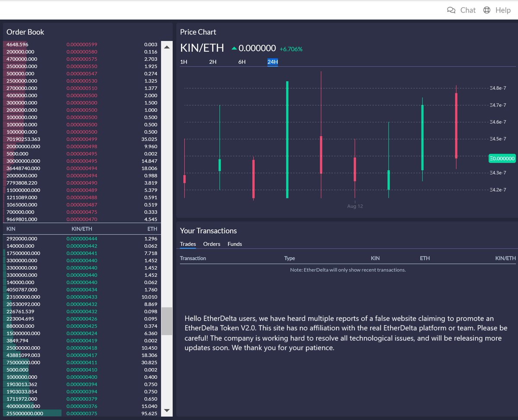518x420 pixels.
Task: Switch chart to 1H interval
Action: [x=183, y=62]
